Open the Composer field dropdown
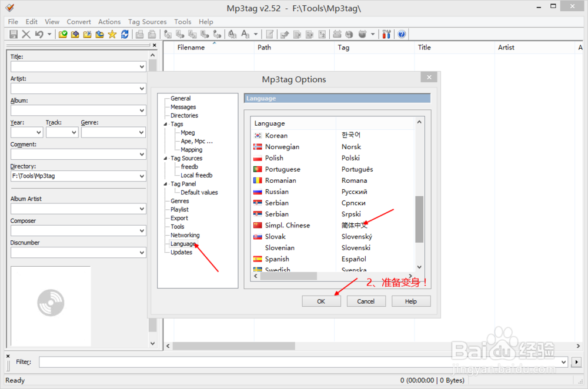Viewport: 588px width, 389px height. (x=142, y=230)
